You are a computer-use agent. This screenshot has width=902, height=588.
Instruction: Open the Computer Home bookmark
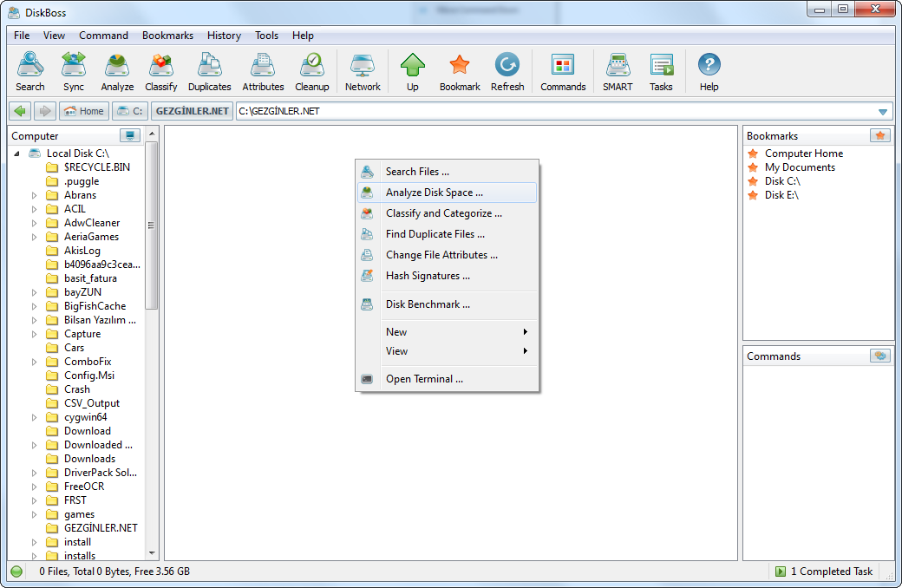click(x=804, y=154)
